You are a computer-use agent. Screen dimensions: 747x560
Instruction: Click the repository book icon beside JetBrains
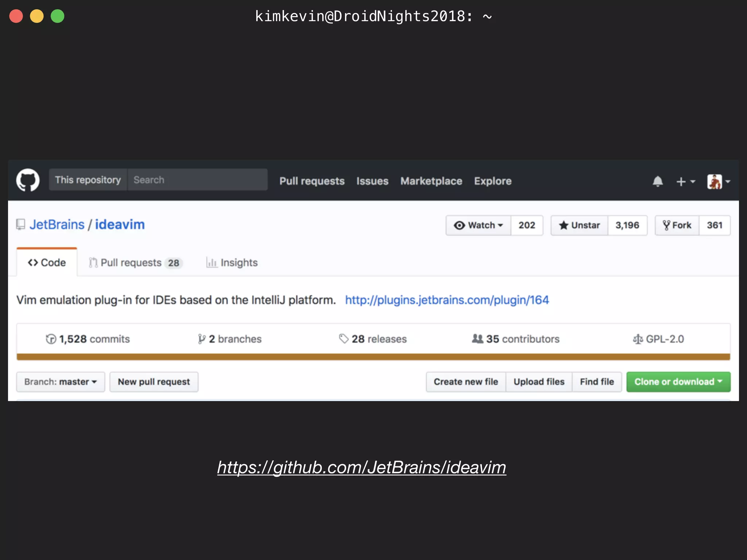[21, 225]
